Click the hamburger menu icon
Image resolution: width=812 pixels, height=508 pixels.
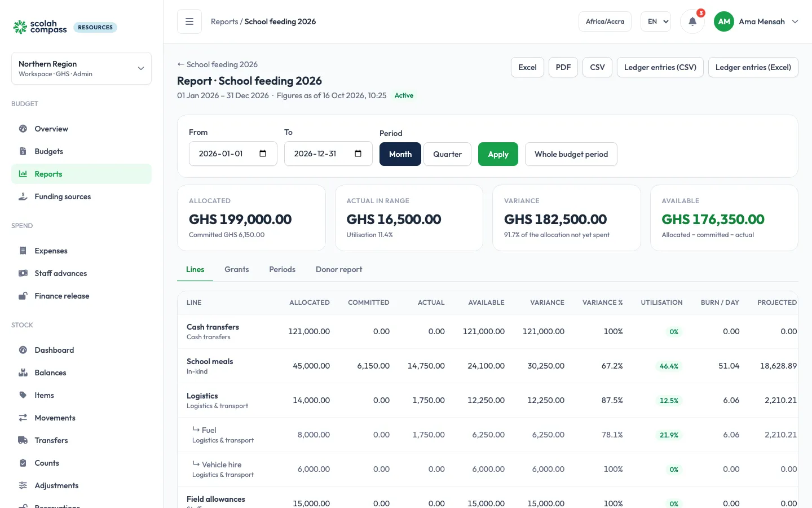(189, 21)
